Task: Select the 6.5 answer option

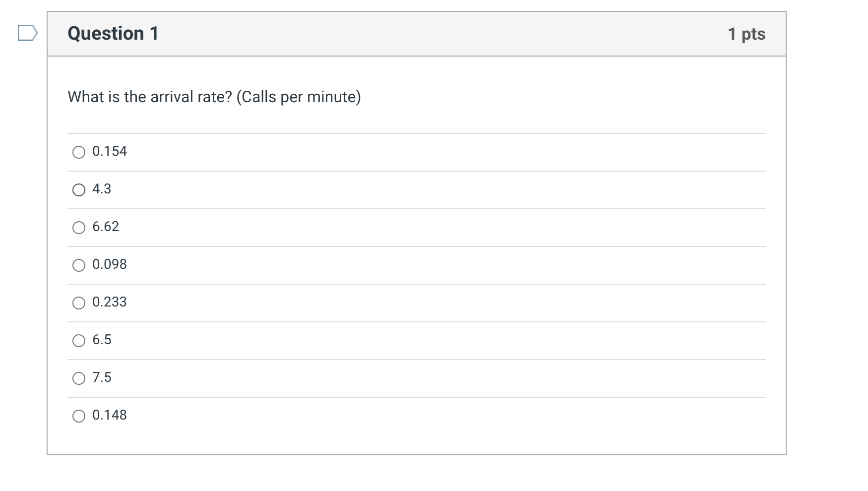Action: tap(78, 341)
